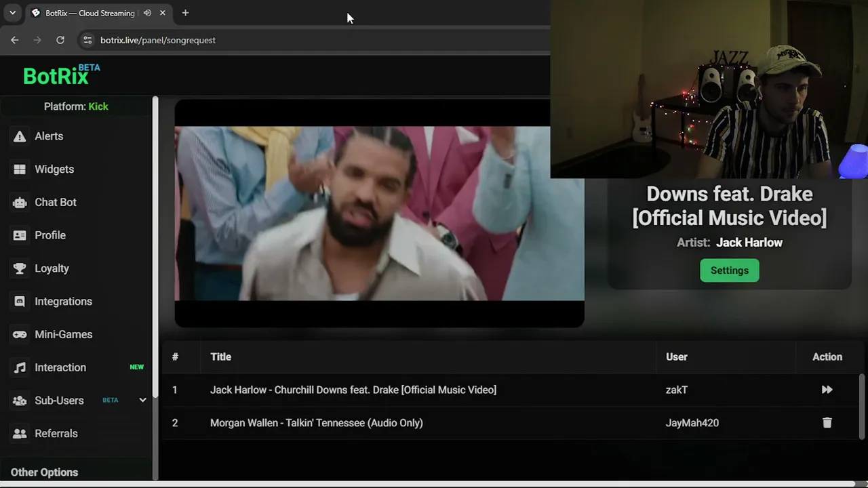
Task: Open a new browser tab
Action: point(185,13)
